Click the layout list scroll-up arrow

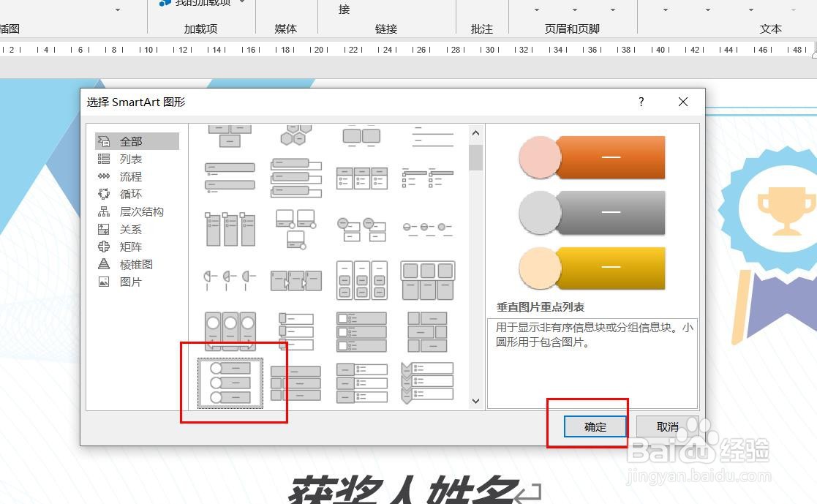coord(475,133)
